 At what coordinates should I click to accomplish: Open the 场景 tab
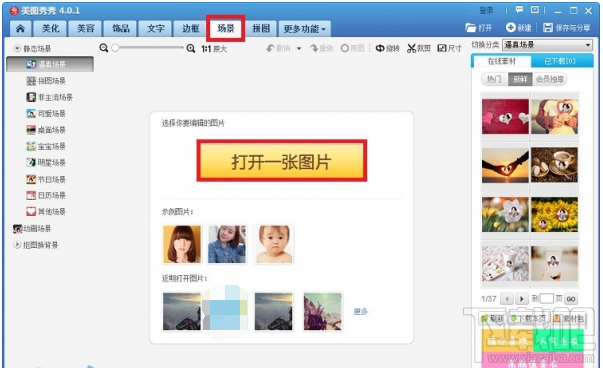pos(226,28)
